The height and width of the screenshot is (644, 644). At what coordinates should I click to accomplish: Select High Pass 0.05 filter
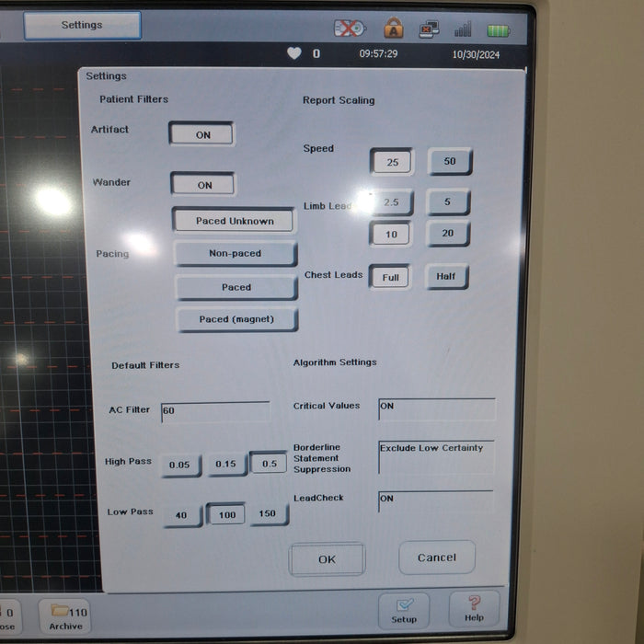(180, 466)
